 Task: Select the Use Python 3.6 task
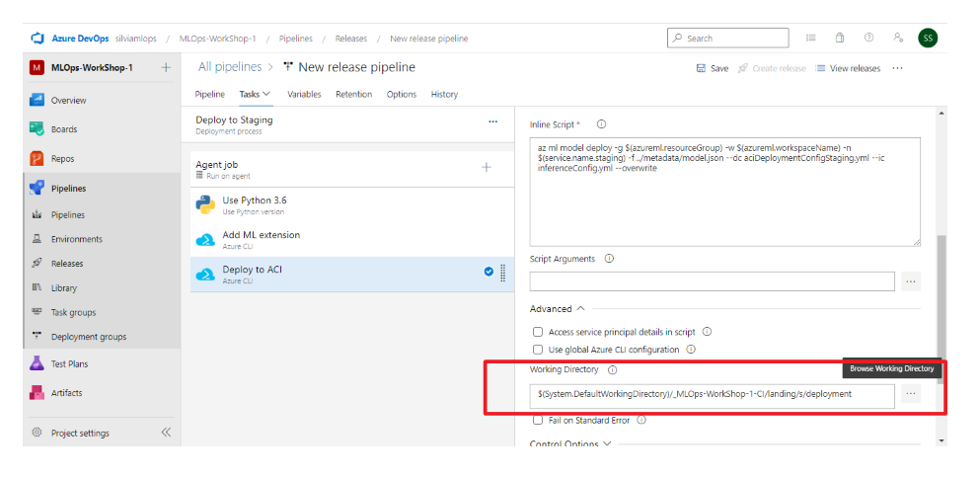point(352,205)
